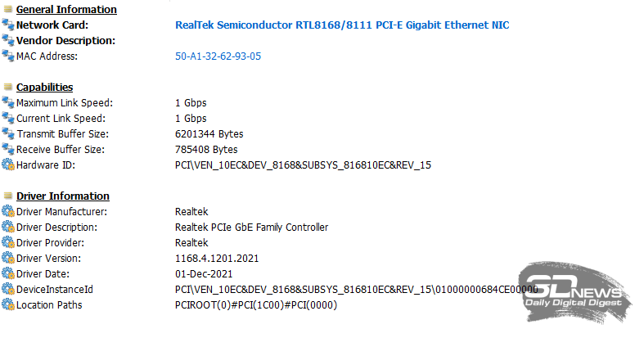Select the DeviceInstanceId label

55,290
